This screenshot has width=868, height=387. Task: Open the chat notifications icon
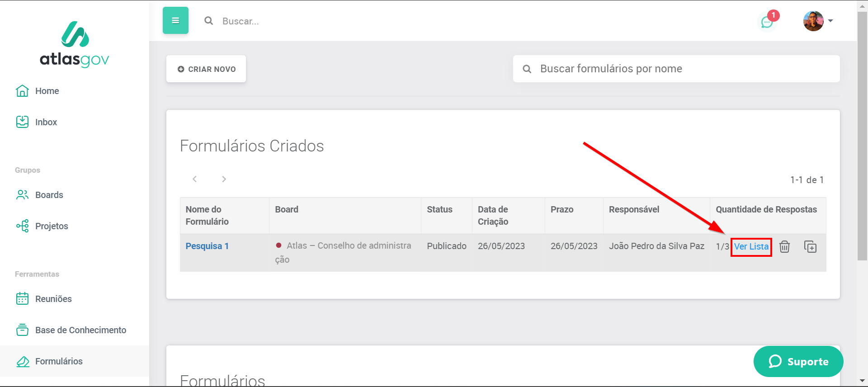tap(767, 21)
